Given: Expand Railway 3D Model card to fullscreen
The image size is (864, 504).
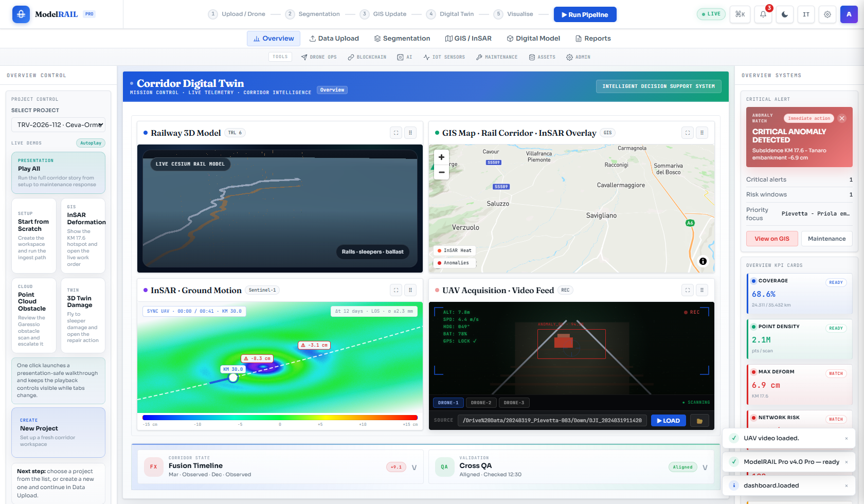Looking at the screenshot, I should (395, 132).
